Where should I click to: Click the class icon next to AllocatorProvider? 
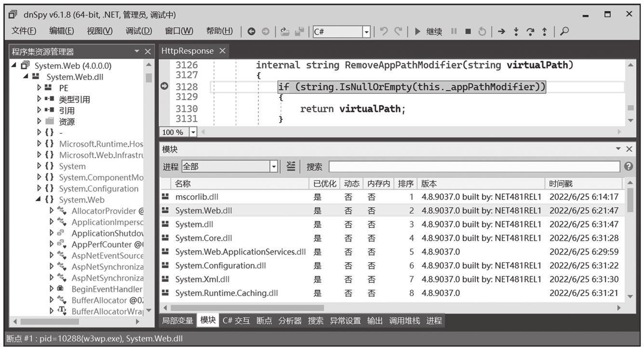(61, 211)
